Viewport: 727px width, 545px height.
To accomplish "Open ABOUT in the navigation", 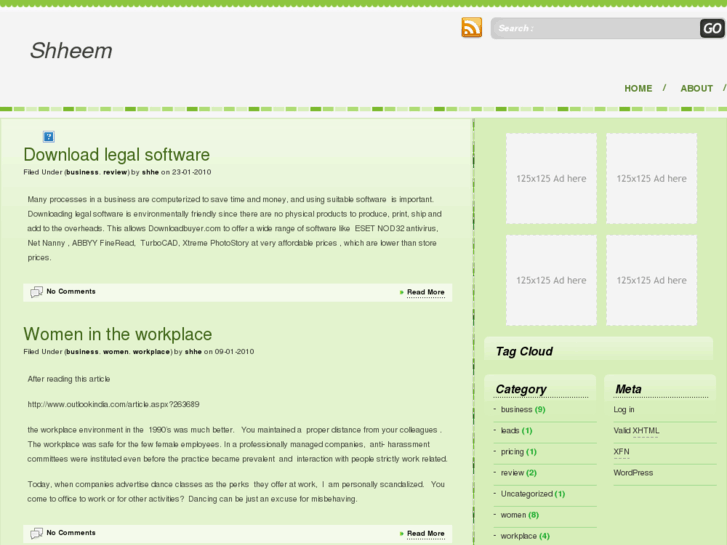I will (696, 88).
